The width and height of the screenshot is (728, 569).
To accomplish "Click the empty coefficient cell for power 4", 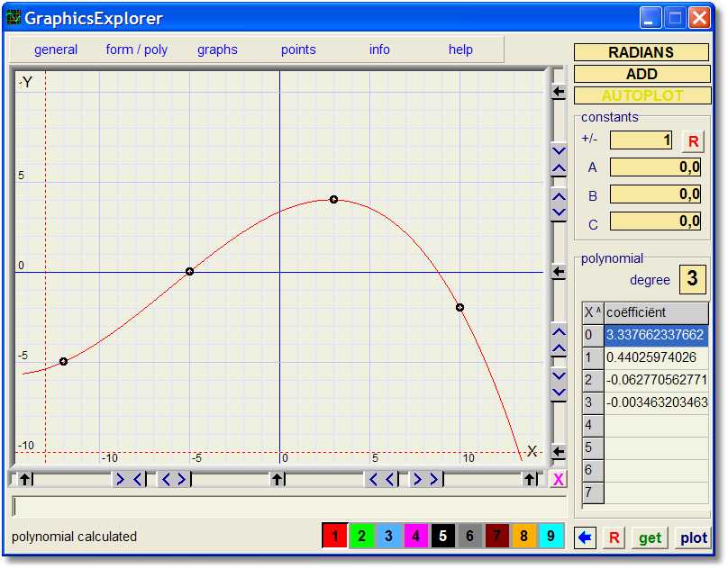I will tap(656, 425).
